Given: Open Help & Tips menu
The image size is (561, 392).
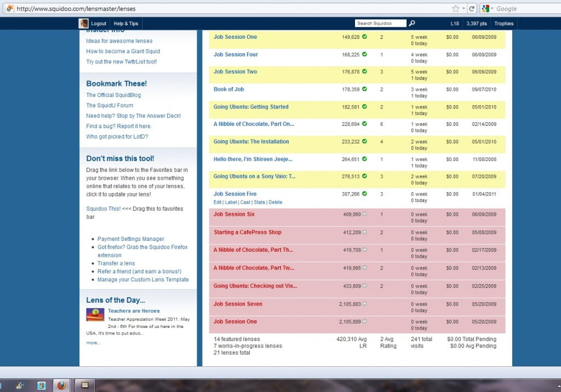Looking at the screenshot, I should pyautogui.click(x=126, y=24).
